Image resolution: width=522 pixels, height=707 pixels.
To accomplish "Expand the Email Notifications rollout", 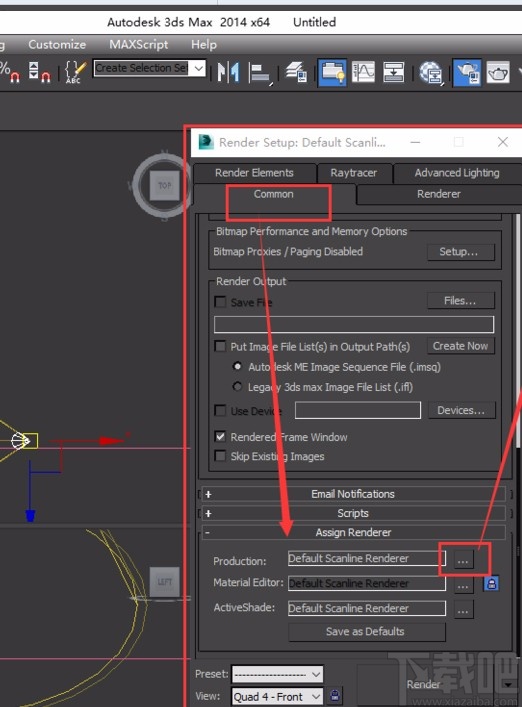I will [x=353, y=494].
